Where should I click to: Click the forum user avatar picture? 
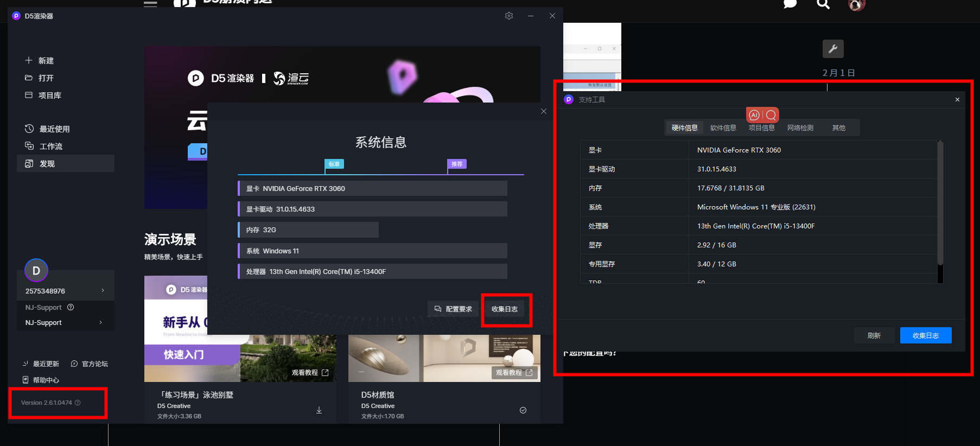[856, 5]
